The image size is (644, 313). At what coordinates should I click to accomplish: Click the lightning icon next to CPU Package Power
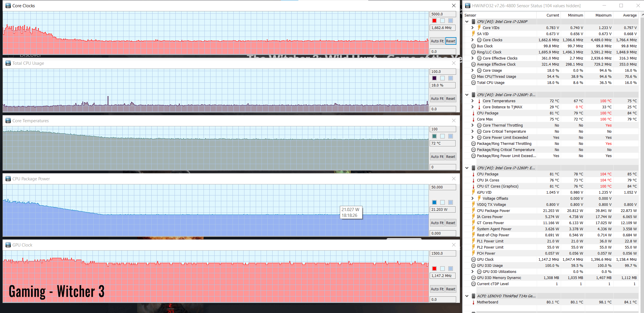click(x=474, y=211)
